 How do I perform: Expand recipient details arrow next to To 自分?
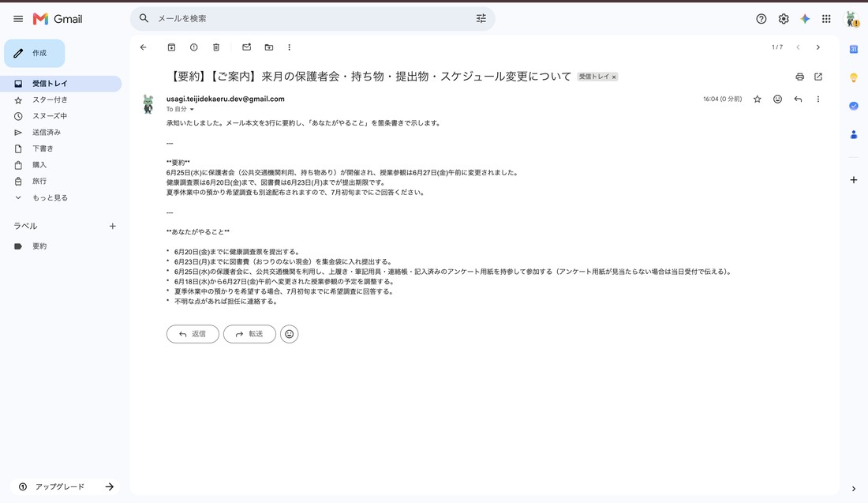(x=192, y=109)
